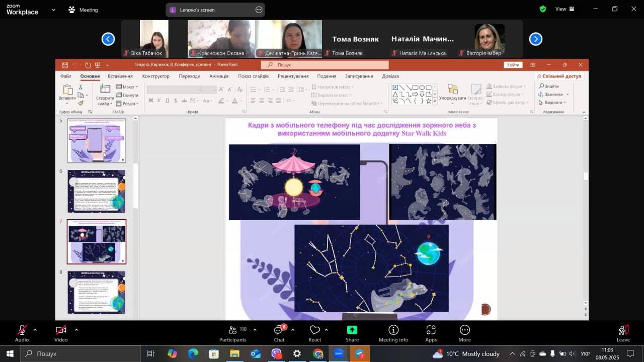Screen dimensions: 644x362
Task: Unmute Audio in Zoom toolbar
Action: 22,333
